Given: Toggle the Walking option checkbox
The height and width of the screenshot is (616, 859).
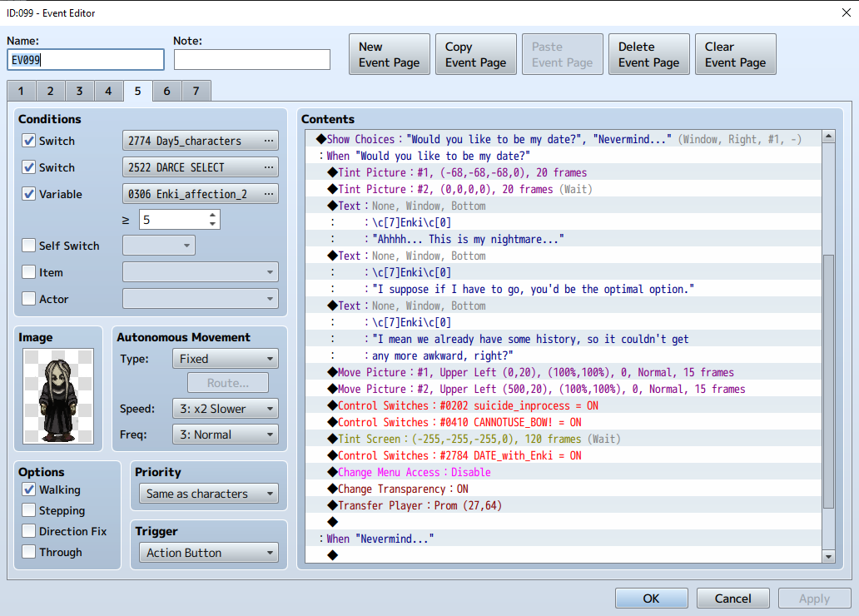Looking at the screenshot, I should coord(29,489).
